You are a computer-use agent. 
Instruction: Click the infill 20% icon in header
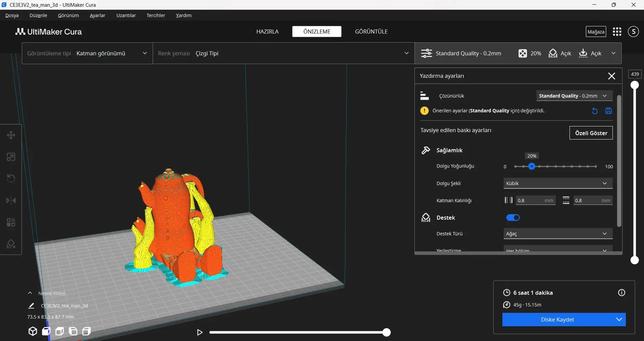pyautogui.click(x=523, y=53)
